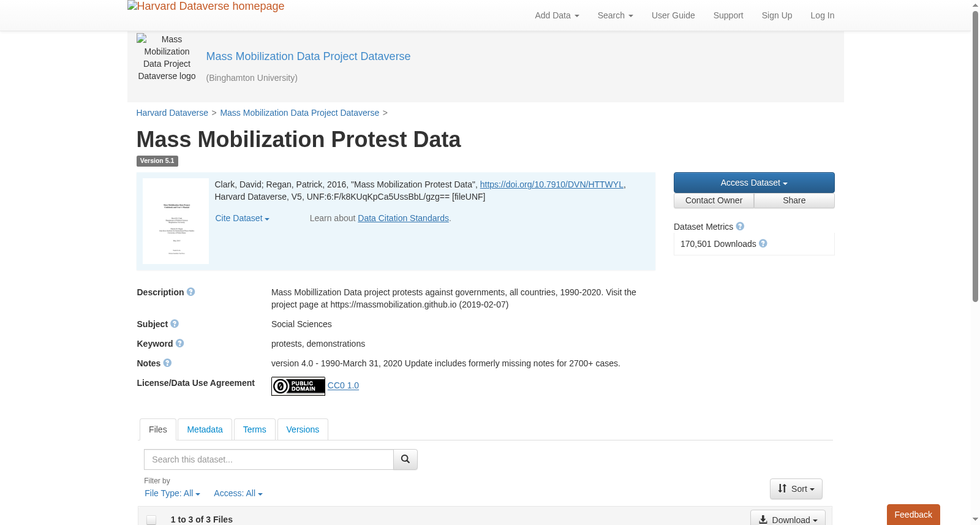Screen dimensions: 980x525
Task: Click the Mass Mobilization Protest Data title
Action: [298, 140]
